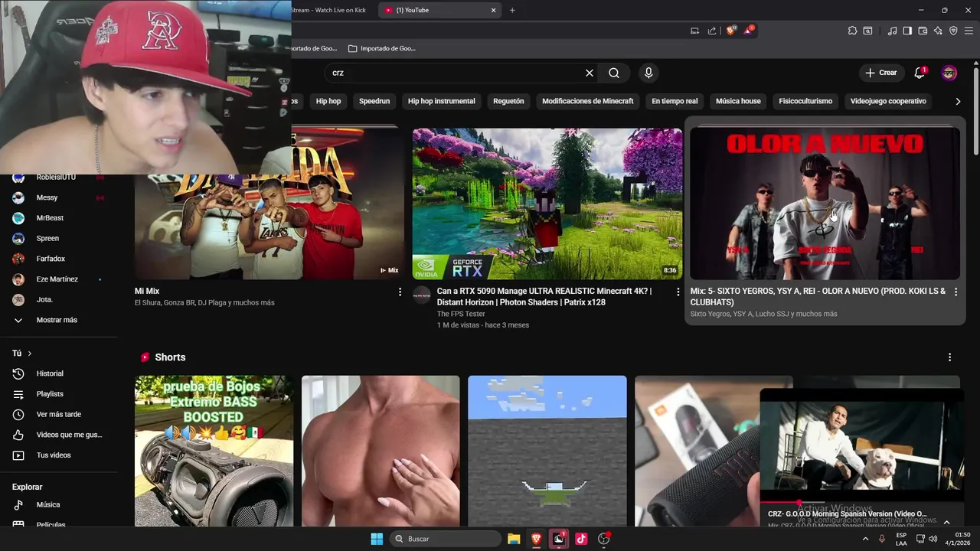
Task: Open Ver más tarde in sidebar
Action: (59, 414)
